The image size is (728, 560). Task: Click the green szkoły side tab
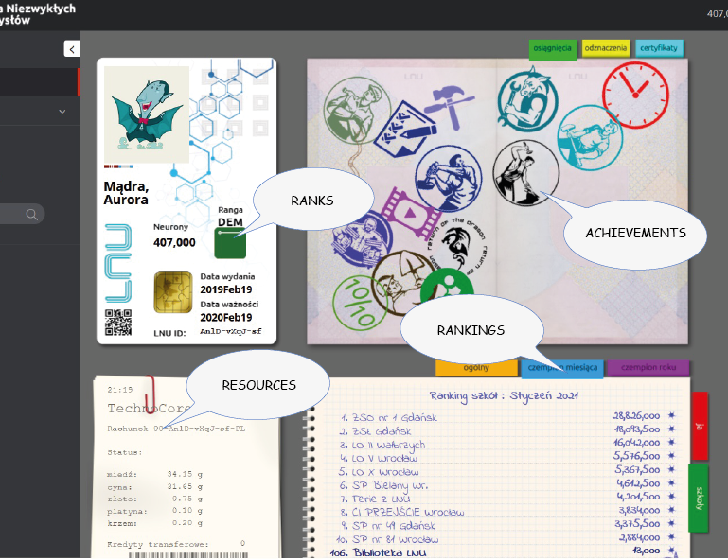tap(699, 497)
